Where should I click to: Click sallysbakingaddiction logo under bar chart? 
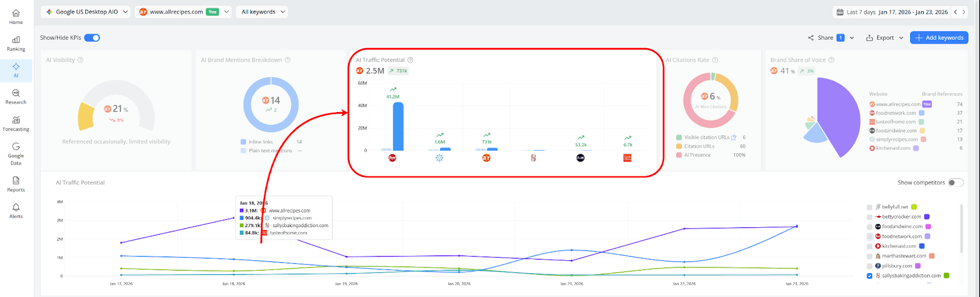533,158
